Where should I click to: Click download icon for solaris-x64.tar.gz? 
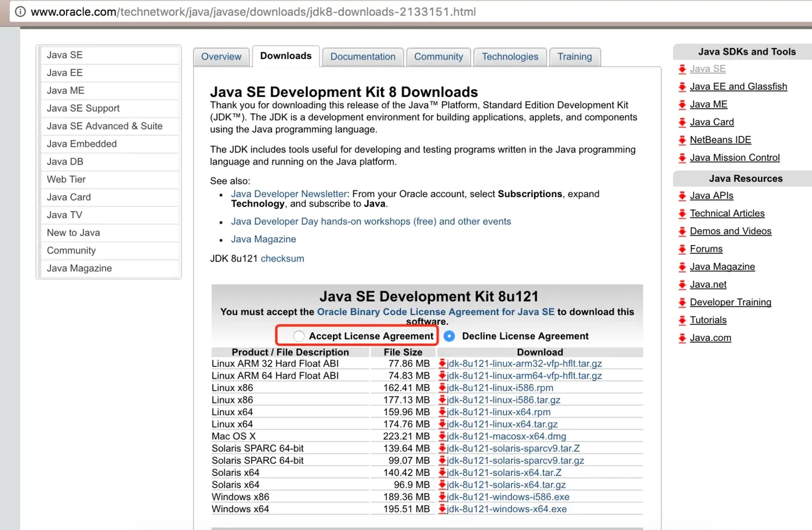[x=442, y=485]
